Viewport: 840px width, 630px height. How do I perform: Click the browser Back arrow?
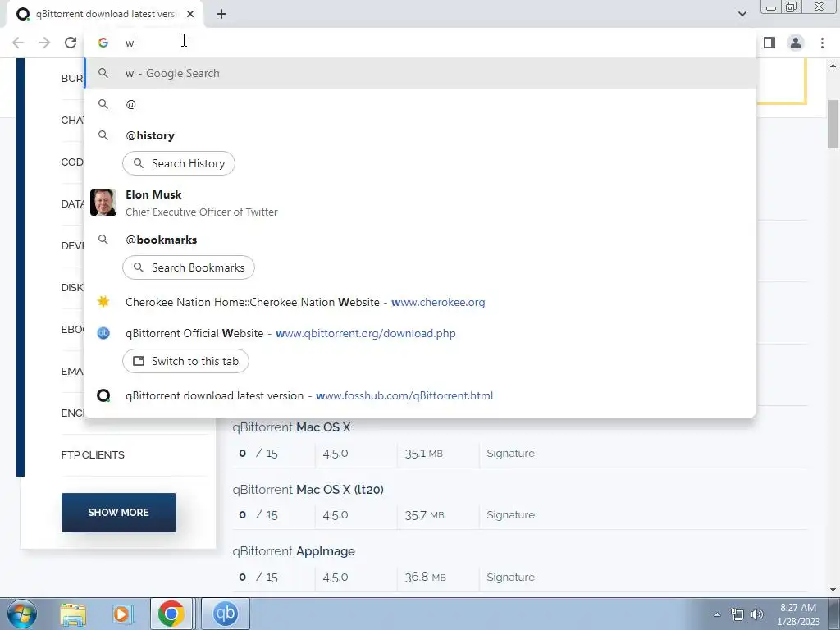18,43
